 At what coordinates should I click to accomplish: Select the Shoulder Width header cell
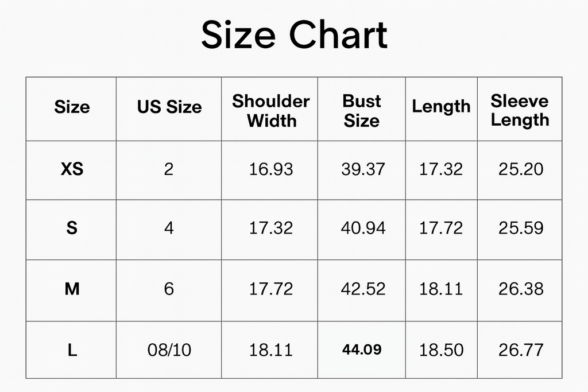click(x=270, y=111)
